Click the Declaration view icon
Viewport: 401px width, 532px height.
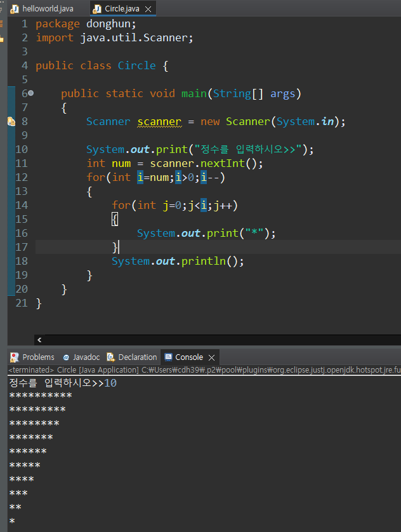(110, 357)
